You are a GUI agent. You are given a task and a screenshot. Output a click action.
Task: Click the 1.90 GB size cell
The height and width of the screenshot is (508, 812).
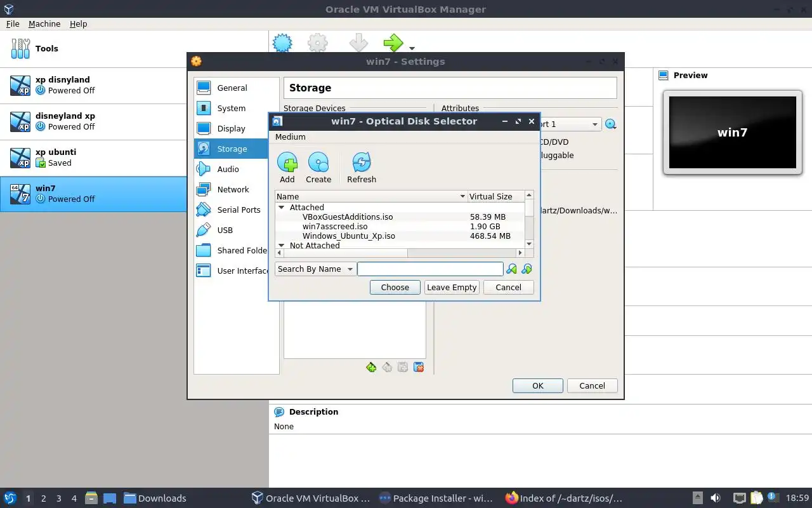pos(485,227)
